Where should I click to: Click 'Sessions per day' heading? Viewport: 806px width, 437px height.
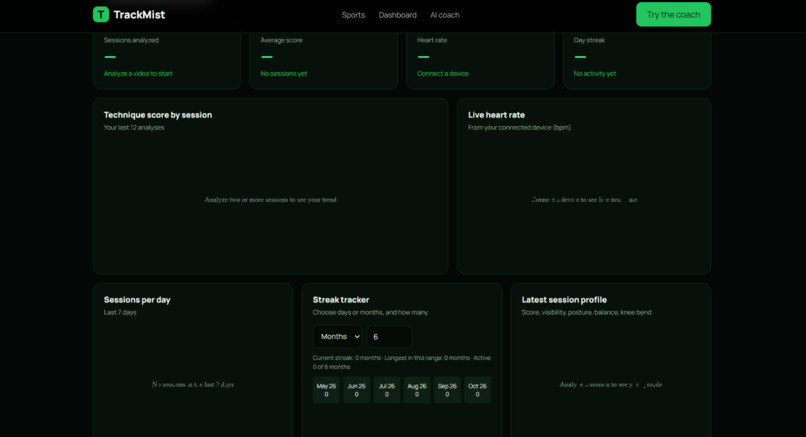coord(137,300)
